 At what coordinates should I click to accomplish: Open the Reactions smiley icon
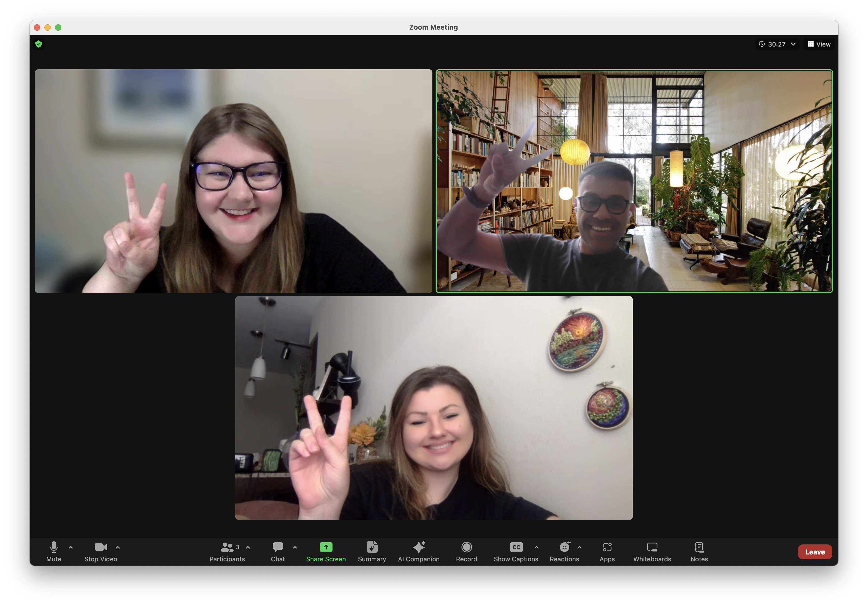tap(564, 547)
